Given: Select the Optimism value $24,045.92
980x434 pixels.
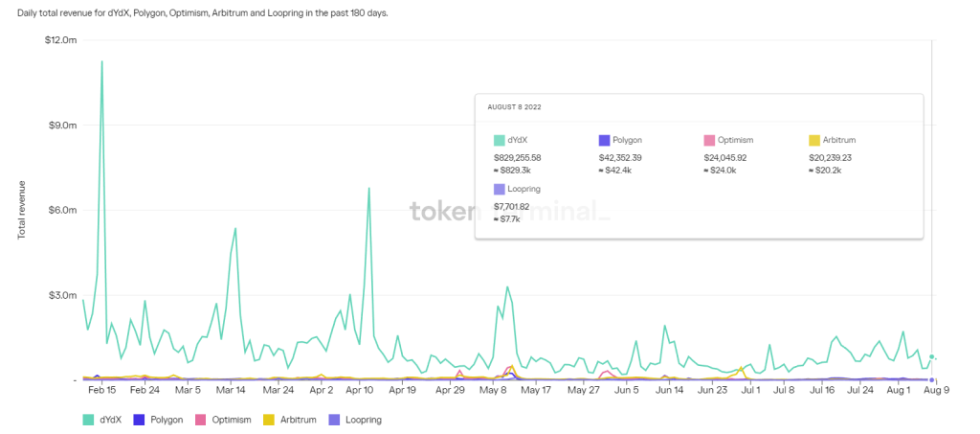Looking at the screenshot, I should [x=725, y=158].
